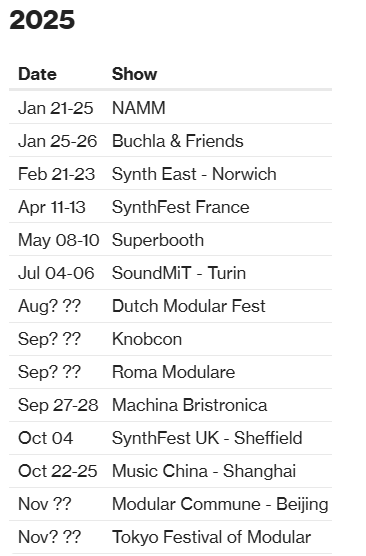Click the Knobcon show name

click(x=147, y=339)
